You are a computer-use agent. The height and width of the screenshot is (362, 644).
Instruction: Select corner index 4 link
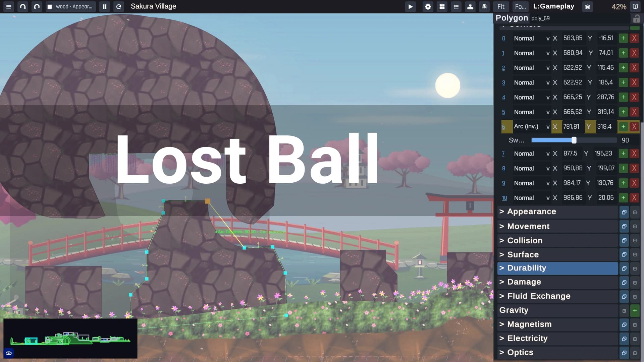click(x=503, y=98)
